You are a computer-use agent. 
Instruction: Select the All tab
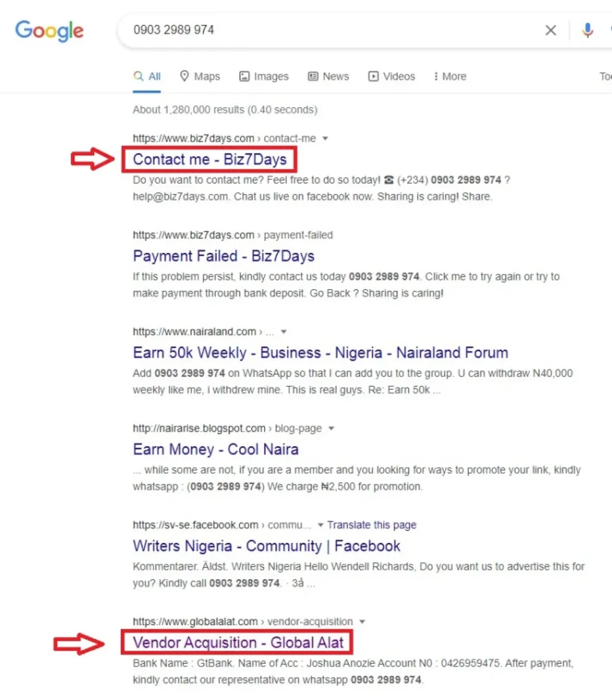point(147,77)
